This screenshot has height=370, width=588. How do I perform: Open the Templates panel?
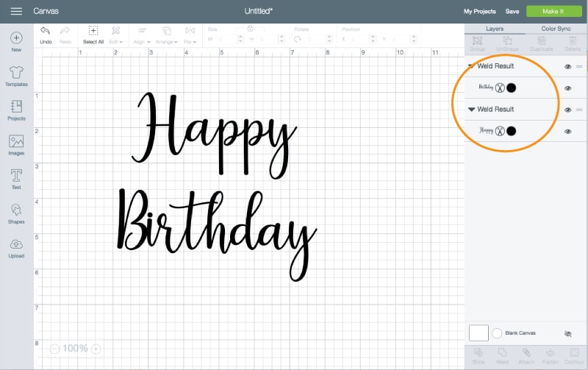point(16,72)
